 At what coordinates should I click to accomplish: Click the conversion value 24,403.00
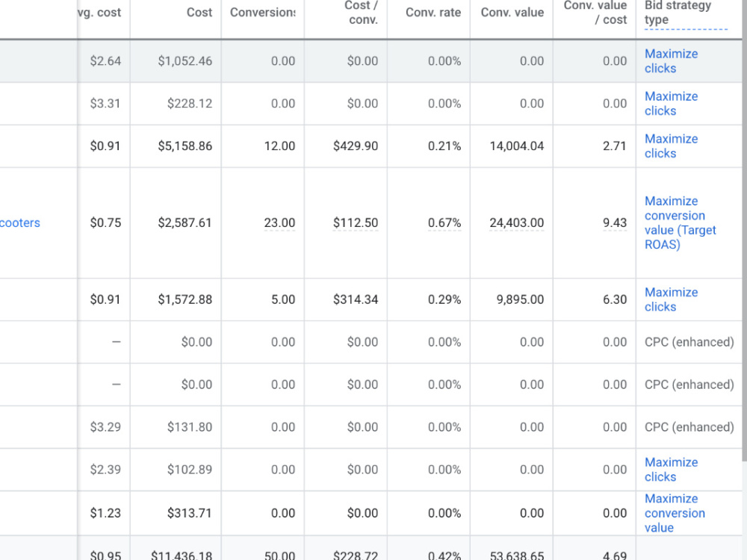[517, 223]
